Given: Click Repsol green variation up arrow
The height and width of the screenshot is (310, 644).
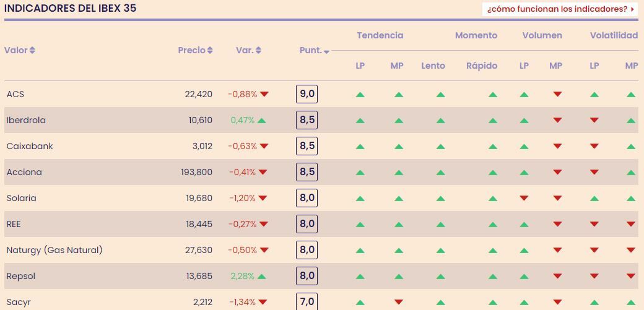Looking at the screenshot, I should coord(261,276).
